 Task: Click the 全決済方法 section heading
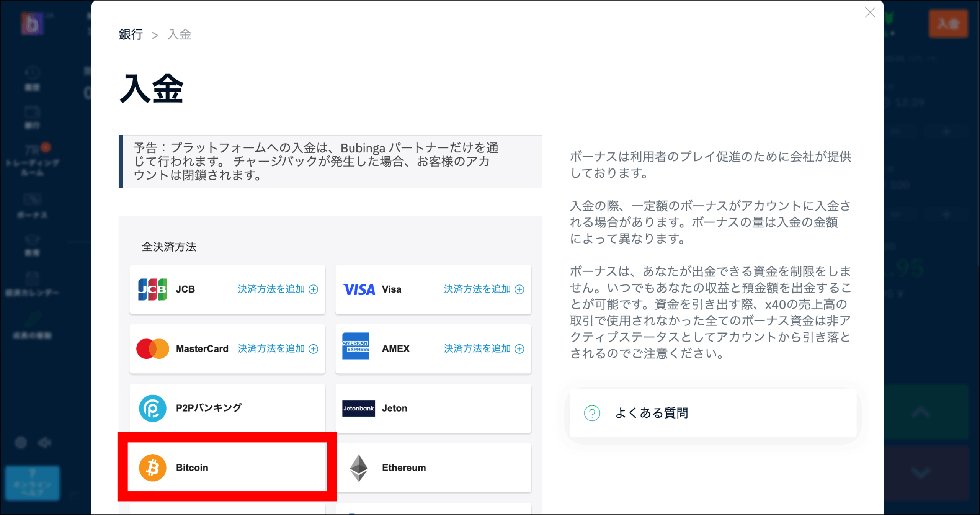[169, 247]
